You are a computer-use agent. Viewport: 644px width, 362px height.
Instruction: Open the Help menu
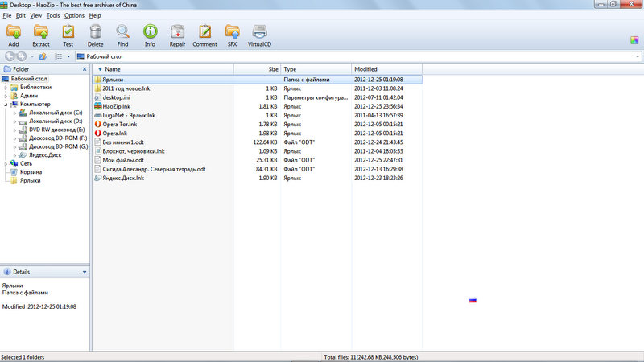pyautogui.click(x=95, y=15)
